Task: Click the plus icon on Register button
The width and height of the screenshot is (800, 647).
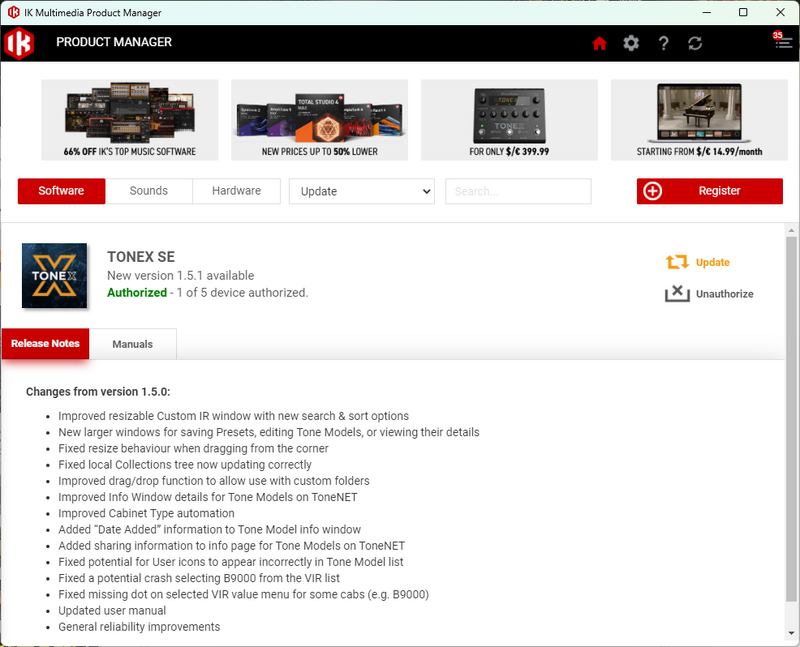Action: pyautogui.click(x=653, y=191)
